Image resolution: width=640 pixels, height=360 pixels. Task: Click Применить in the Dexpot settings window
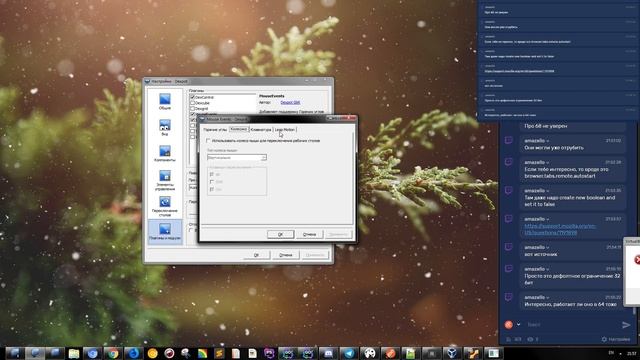tap(315, 255)
